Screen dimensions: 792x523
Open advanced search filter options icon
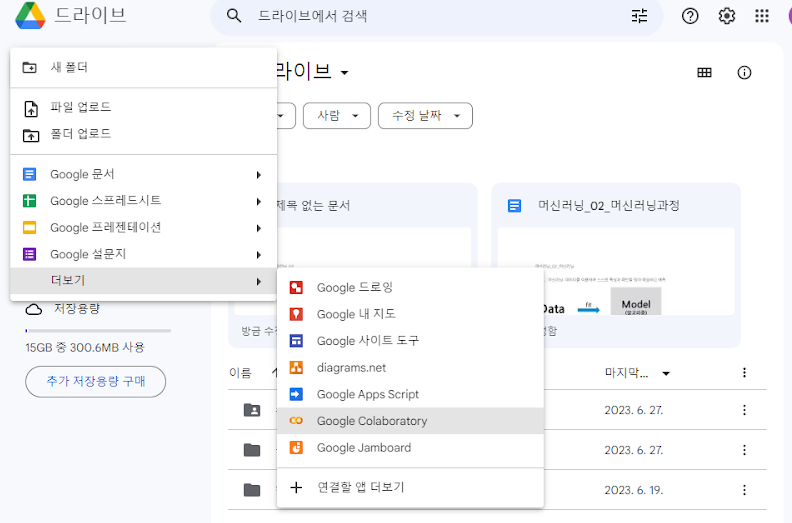639,16
